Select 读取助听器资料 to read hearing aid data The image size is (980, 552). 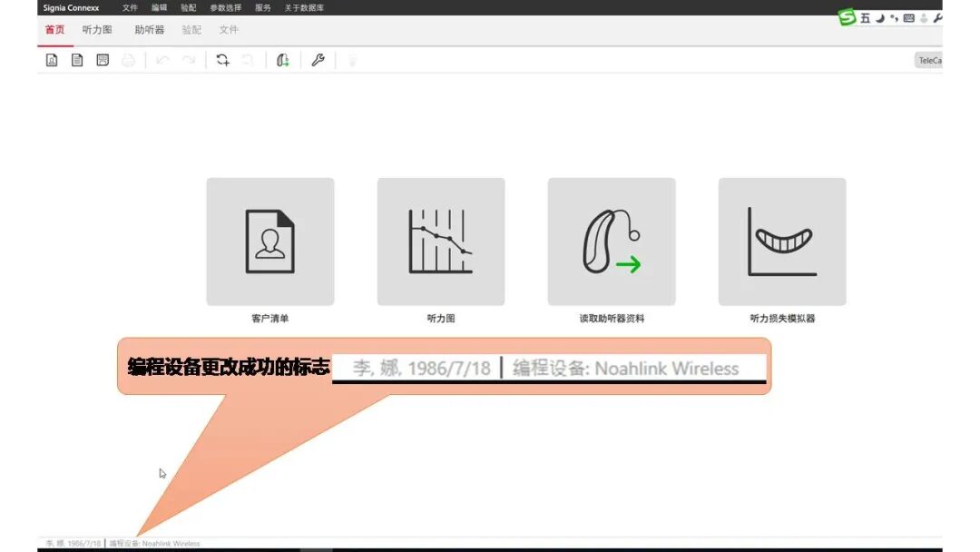coord(611,241)
